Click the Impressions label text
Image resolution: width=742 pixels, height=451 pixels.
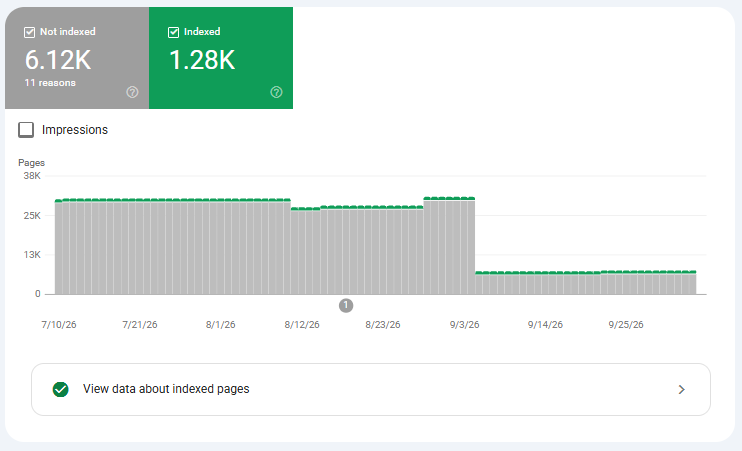pos(75,130)
